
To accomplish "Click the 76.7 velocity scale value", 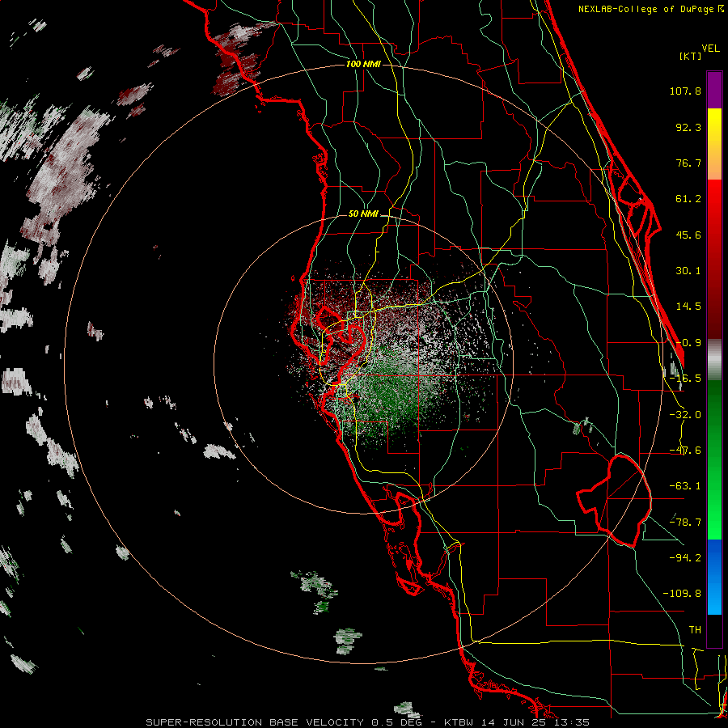I will point(688,163).
